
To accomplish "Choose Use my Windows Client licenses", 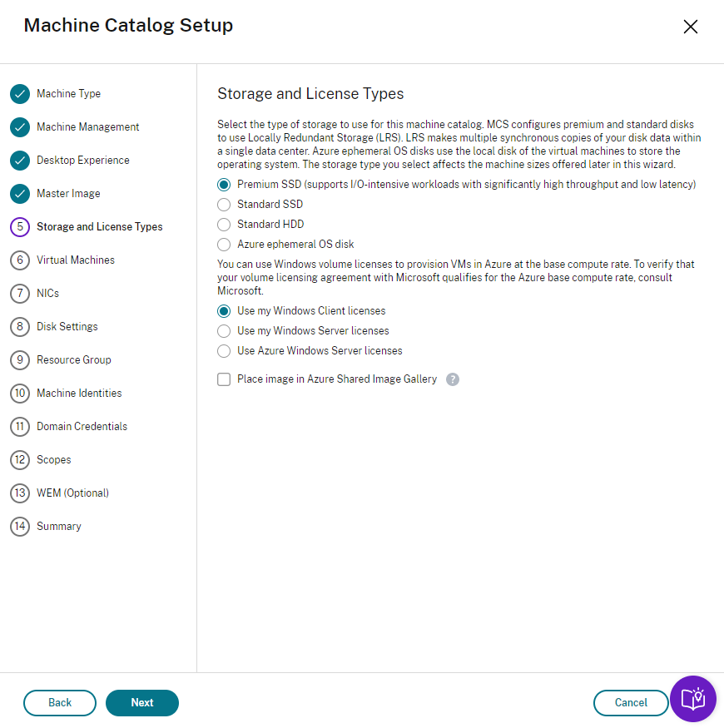I will (224, 311).
